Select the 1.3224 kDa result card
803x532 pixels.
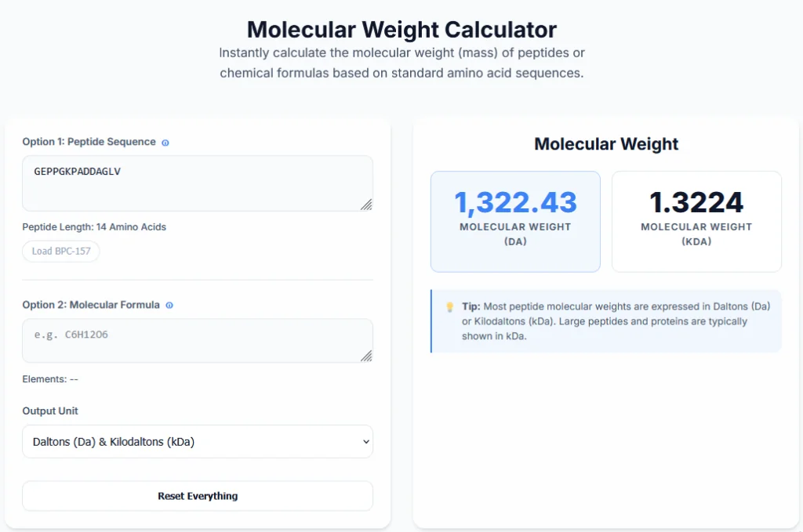click(696, 221)
